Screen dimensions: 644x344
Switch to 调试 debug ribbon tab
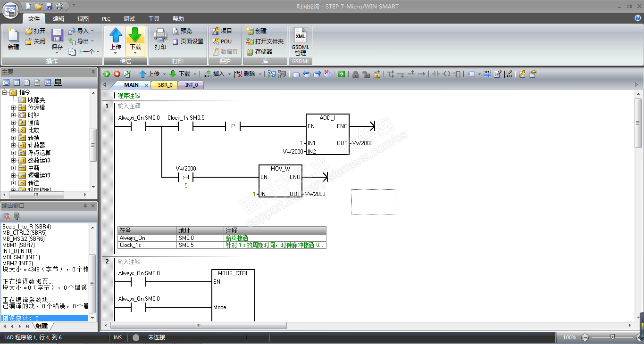click(x=129, y=19)
